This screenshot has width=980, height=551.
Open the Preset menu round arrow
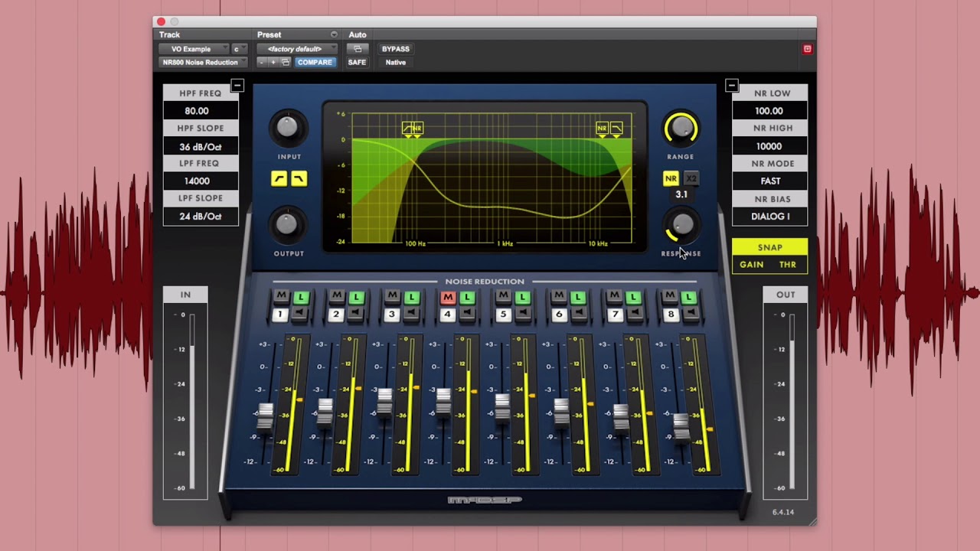[334, 34]
